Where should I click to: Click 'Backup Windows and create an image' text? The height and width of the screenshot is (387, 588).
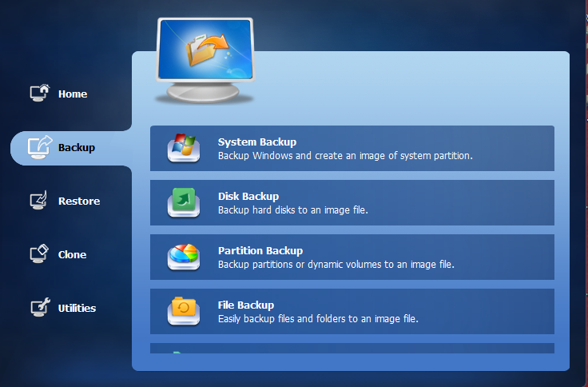pos(345,155)
